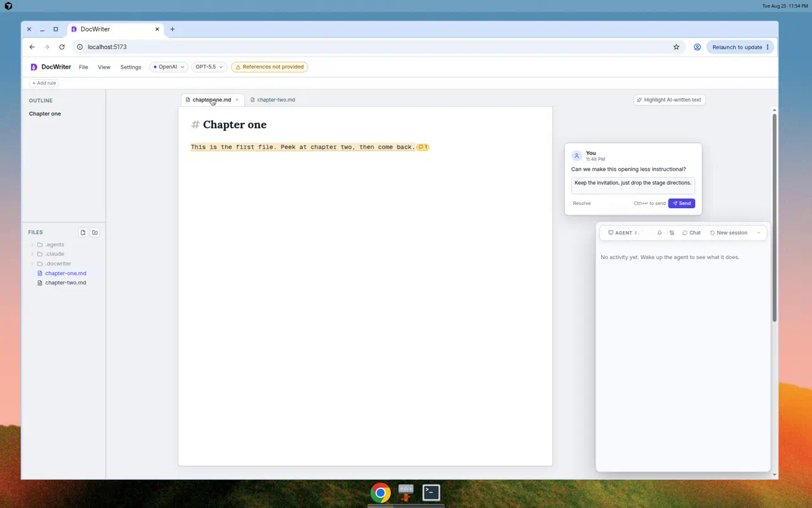Click Resolve on the comment thread
This screenshot has height=508, width=812.
(x=582, y=203)
